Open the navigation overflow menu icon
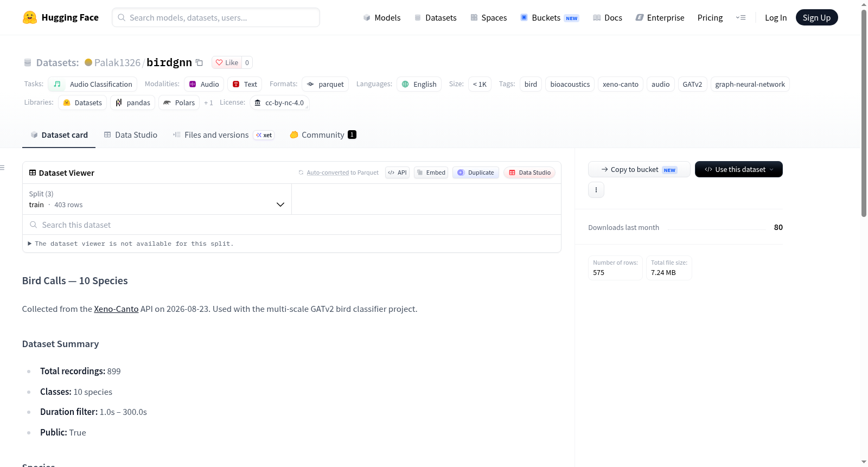This screenshot has width=868, height=467. click(x=741, y=17)
